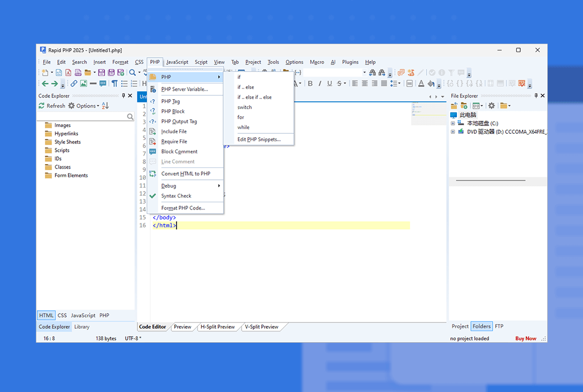Image resolution: width=583 pixels, height=392 pixels.
Task: Click the Save As icon with green plus
Action: click(x=121, y=72)
